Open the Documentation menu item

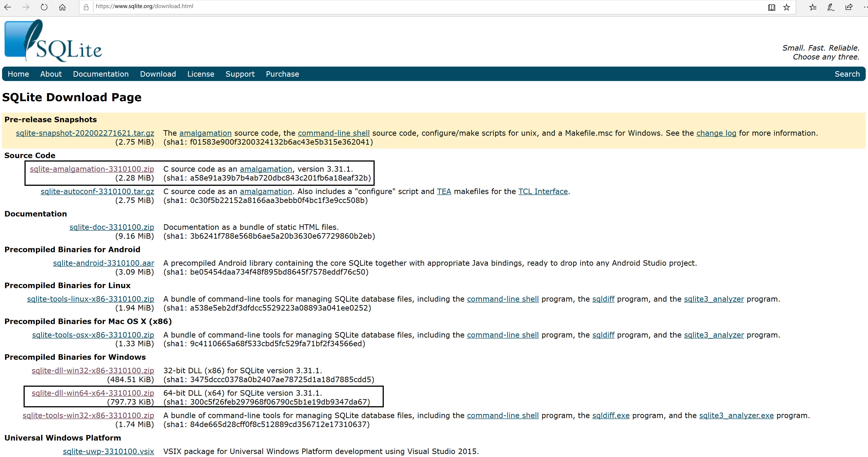point(101,74)
